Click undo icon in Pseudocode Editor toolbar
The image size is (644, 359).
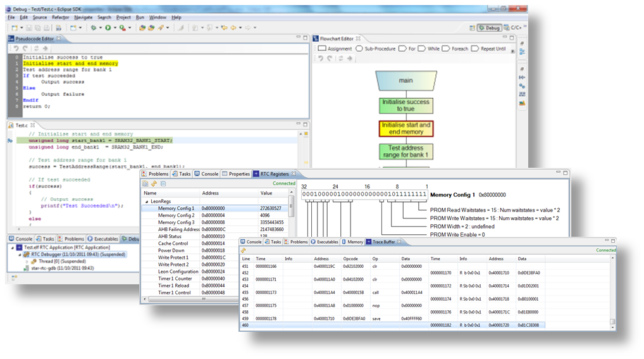pos(17,49)
